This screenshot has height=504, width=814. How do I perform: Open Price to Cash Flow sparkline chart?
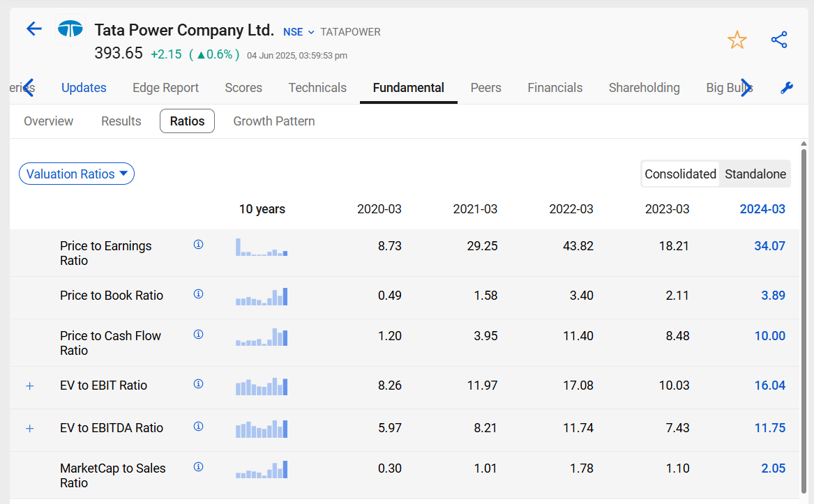tap(262, 337)
